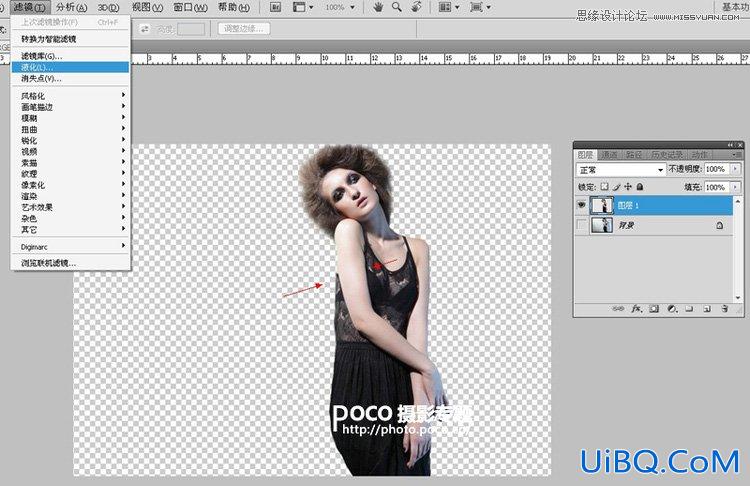
Task: Choose 滤镜库 (Filter Gallery) entry
Action: coord(70,56)
